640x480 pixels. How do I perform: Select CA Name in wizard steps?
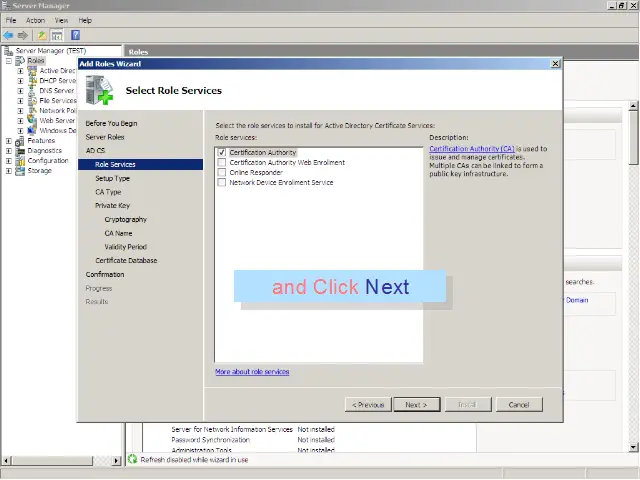tap(118, 233)
